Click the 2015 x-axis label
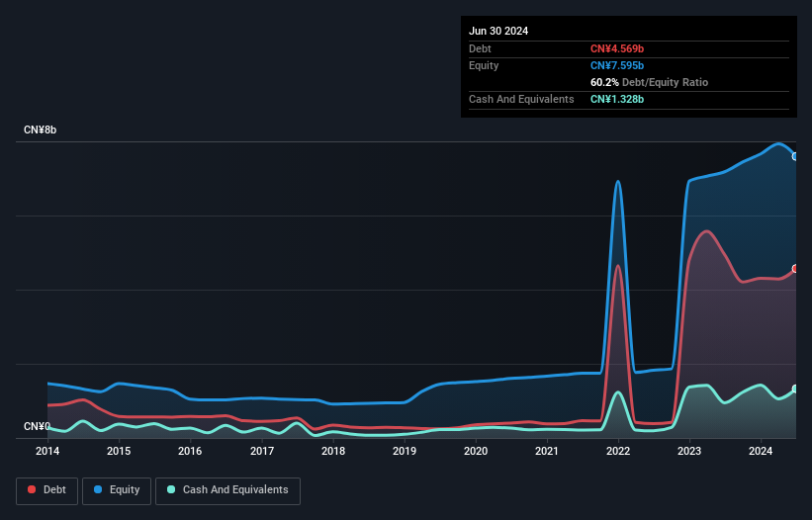The image size is (812, 520). 119,451
